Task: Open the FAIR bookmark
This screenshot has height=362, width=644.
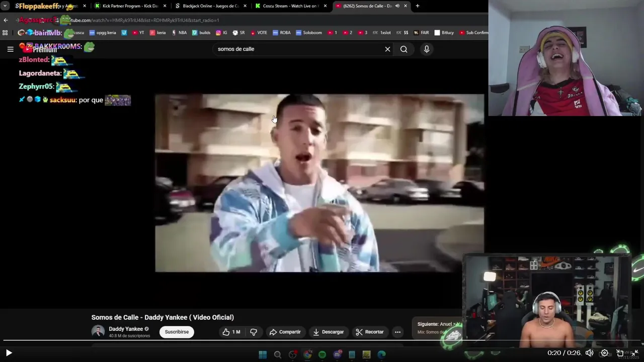Action: [422, 33]
